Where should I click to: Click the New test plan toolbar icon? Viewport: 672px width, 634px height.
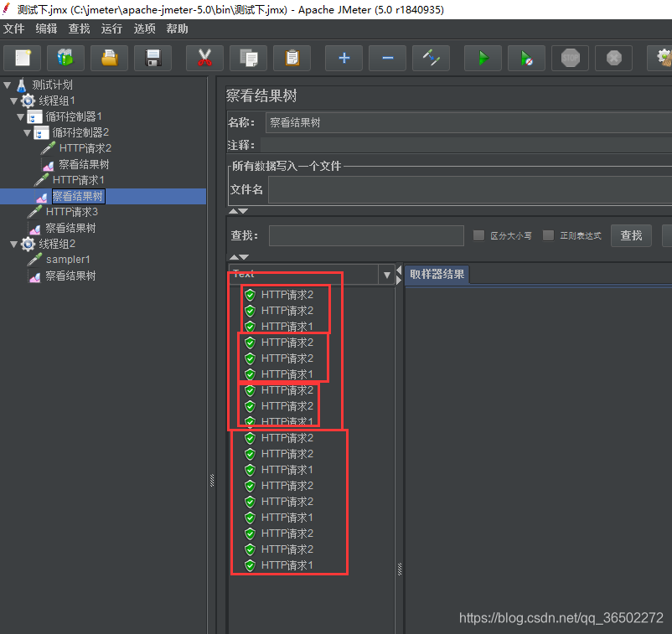click(x=23, y=58)
